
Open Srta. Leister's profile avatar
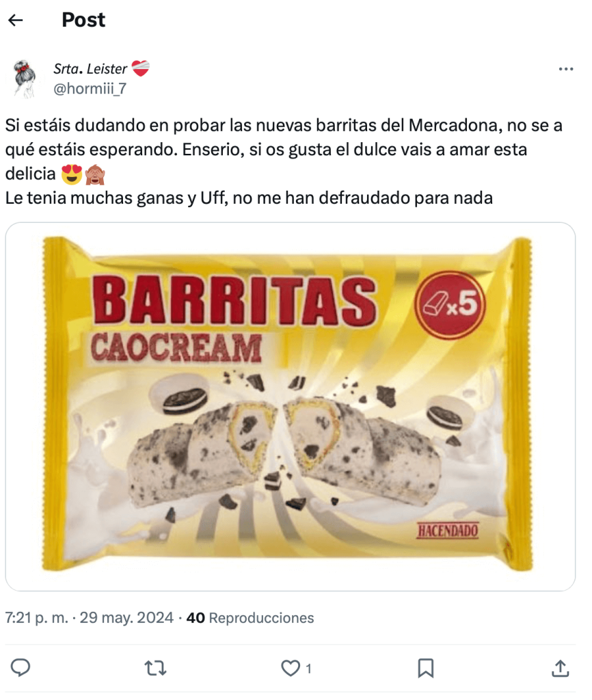[25, 79]
